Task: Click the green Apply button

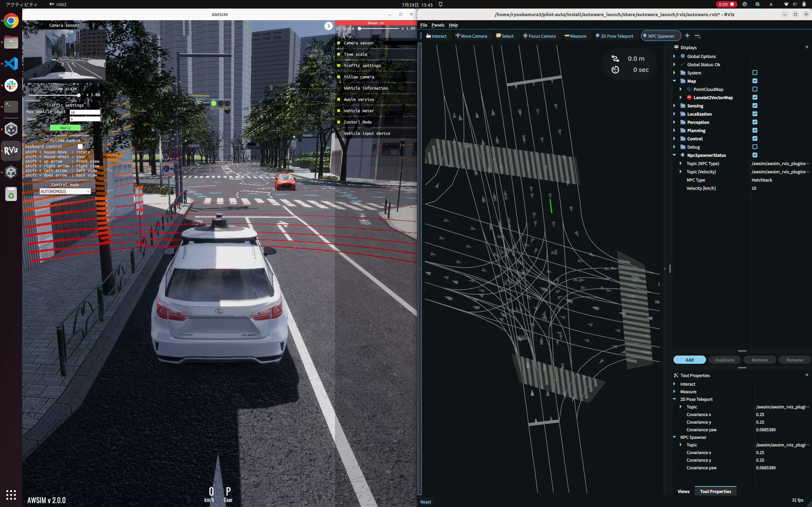Action: [65, 128]
